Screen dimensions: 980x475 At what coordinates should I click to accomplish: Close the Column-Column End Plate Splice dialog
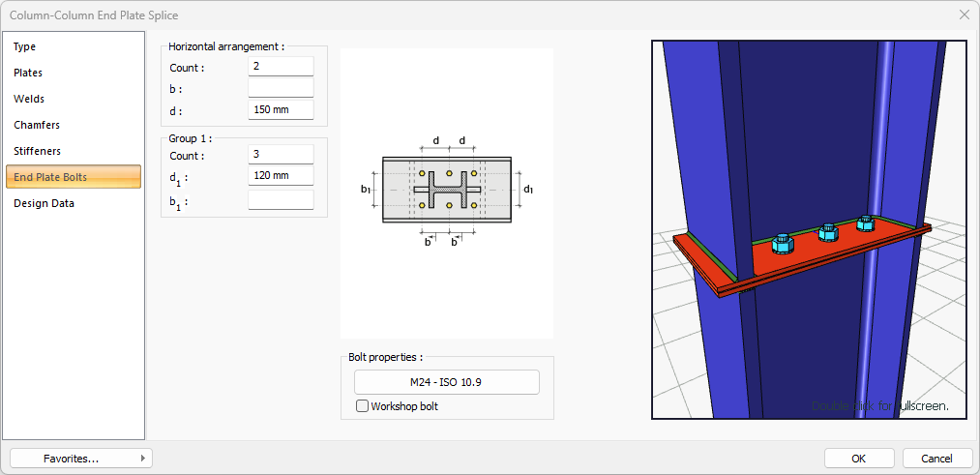pyautogui.click(x=964, y=15)
